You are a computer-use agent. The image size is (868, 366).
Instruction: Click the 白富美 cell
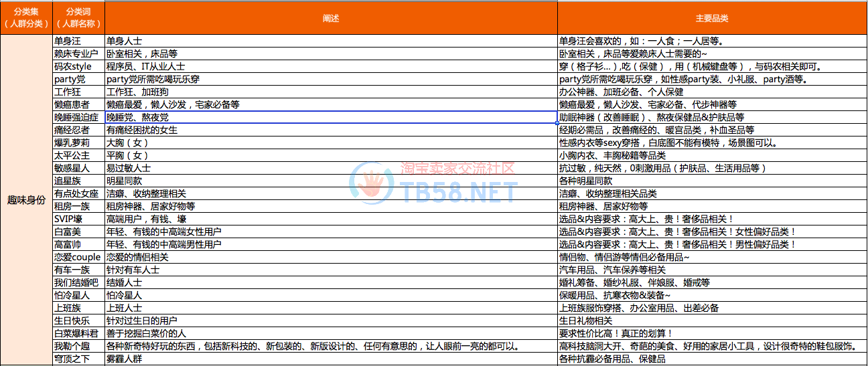(x=67, y=232)
